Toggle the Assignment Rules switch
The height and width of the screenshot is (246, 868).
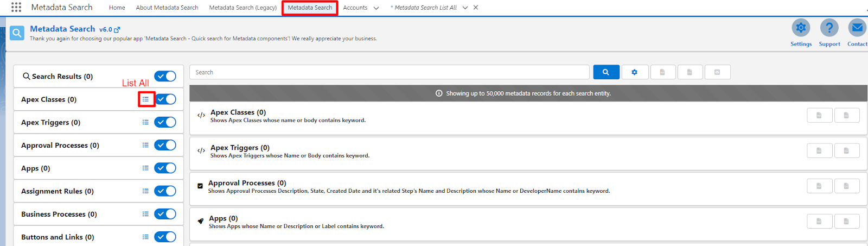165,191
